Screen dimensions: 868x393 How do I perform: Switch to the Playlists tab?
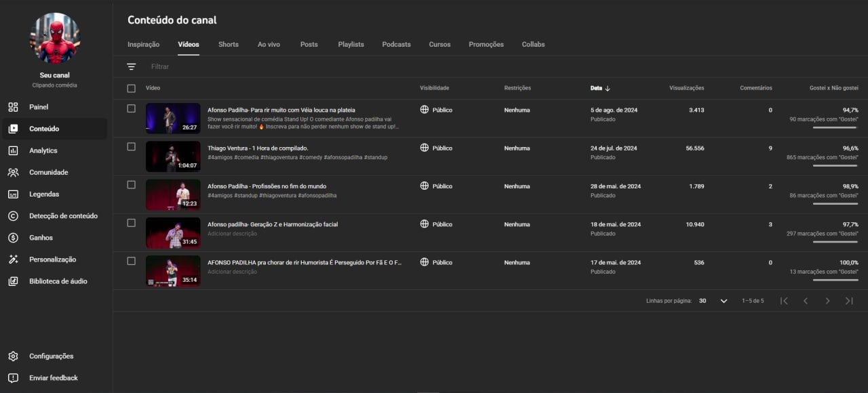(351, 45)
